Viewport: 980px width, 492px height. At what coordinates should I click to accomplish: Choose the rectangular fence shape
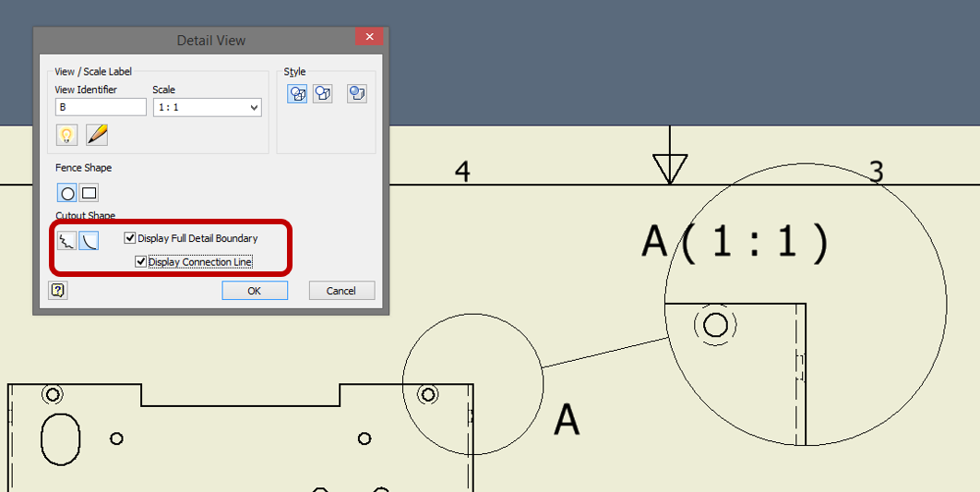(89, 193)
